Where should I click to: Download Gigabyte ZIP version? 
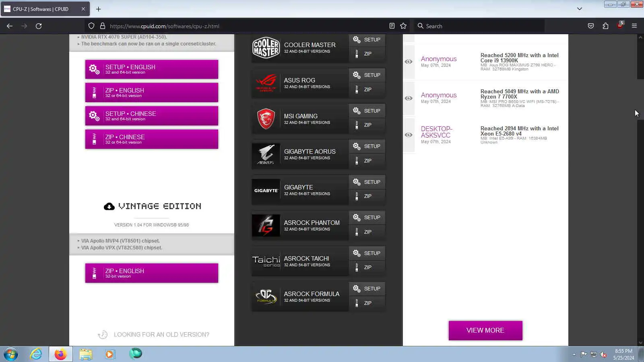coord(367,196)
